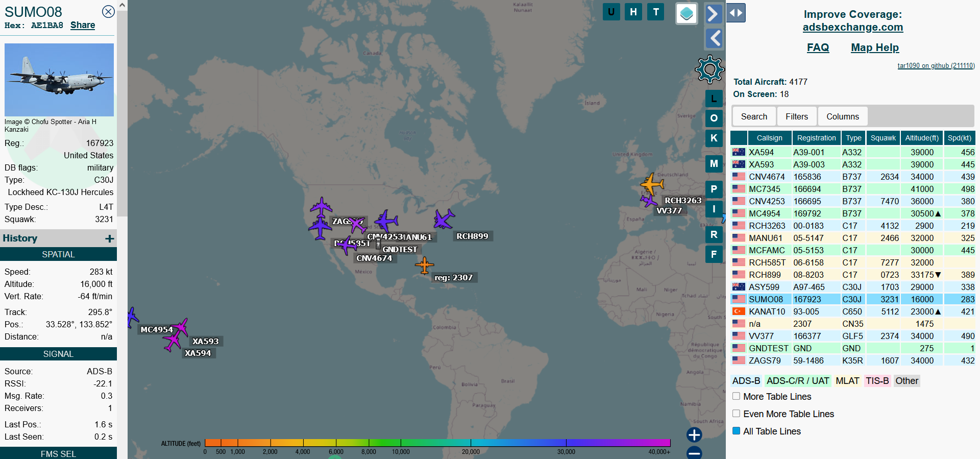This screenshot has height=459, width=980.
Task: Sort table by Spd(kt) column
Action: [x=960, y=138]
